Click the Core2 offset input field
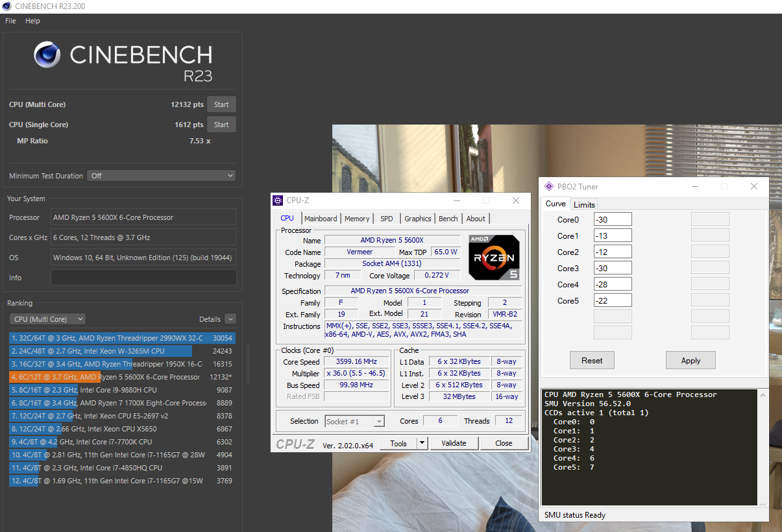782x532 pixels. [x=612, y=252]
